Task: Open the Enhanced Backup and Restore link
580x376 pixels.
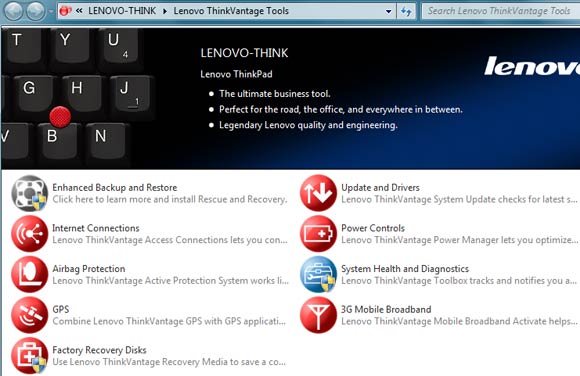Action: [x=115, y=187]
